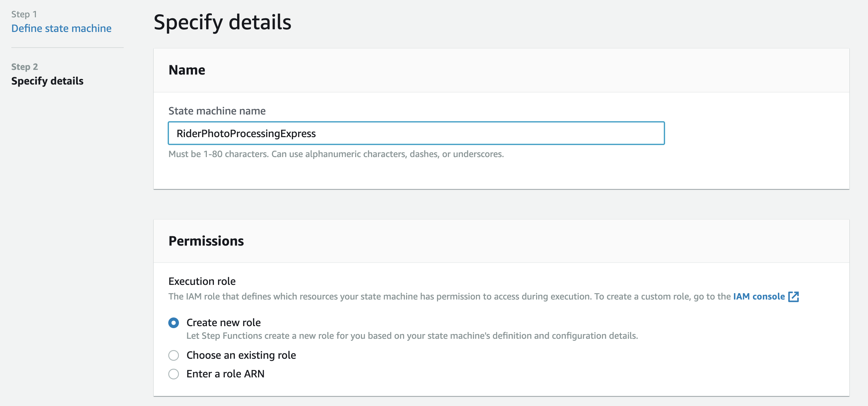Click the name character limit hint text
Screen dimensions: 868x406
(x=336, y=154)
